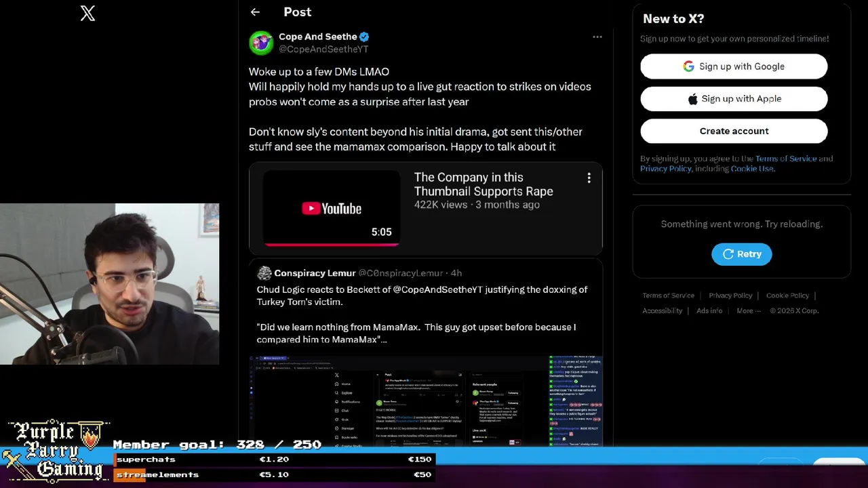Click the Create account button

(734, 131)
